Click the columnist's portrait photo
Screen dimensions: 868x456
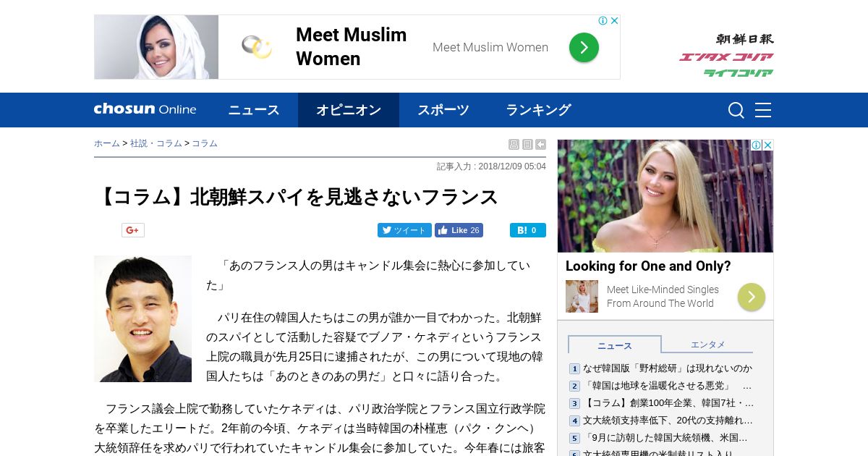(x=142, y=318)
